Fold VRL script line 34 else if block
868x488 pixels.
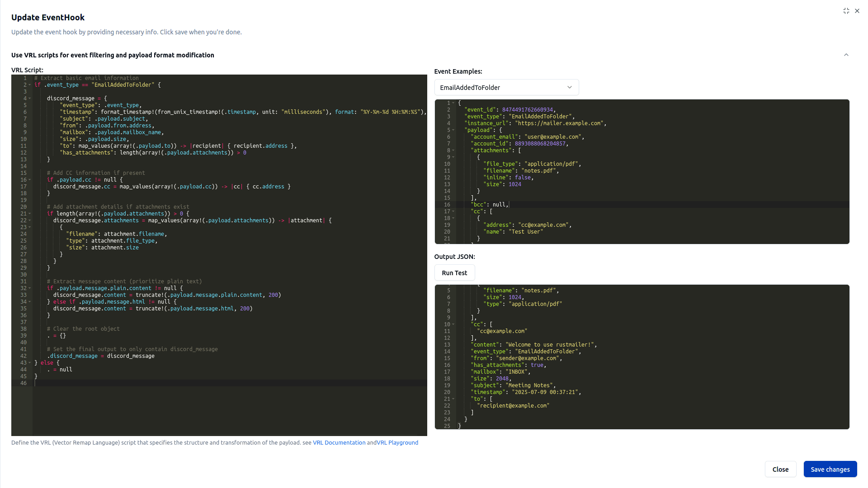[x=30, y=302]
